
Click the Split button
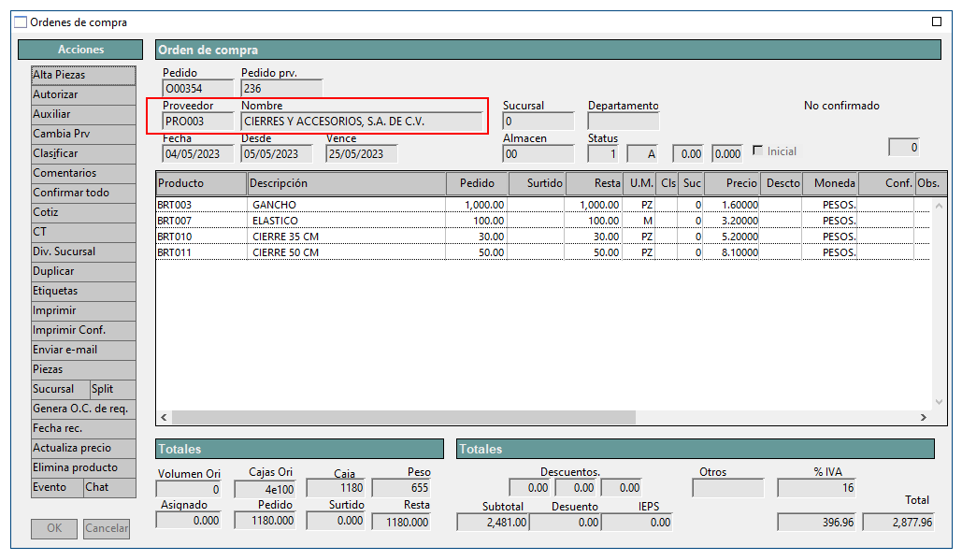coord(113,389)
